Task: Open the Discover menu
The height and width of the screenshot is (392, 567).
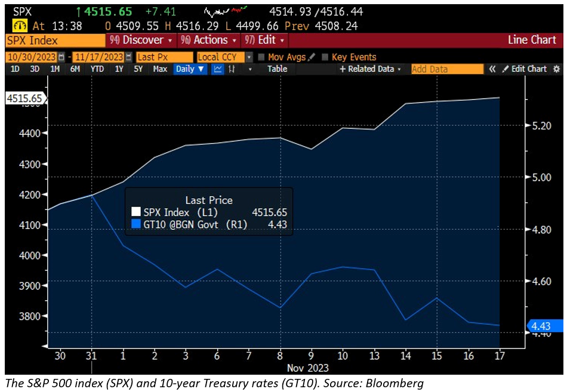Action: 141,40
